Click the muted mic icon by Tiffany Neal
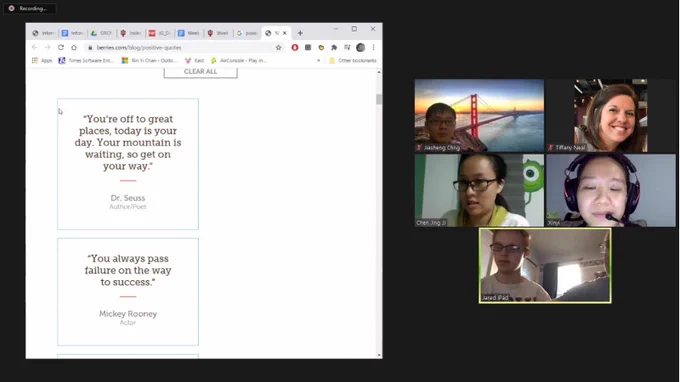Image resolution: width=680 pixels, height=382 pixels. tap(551, 148)
